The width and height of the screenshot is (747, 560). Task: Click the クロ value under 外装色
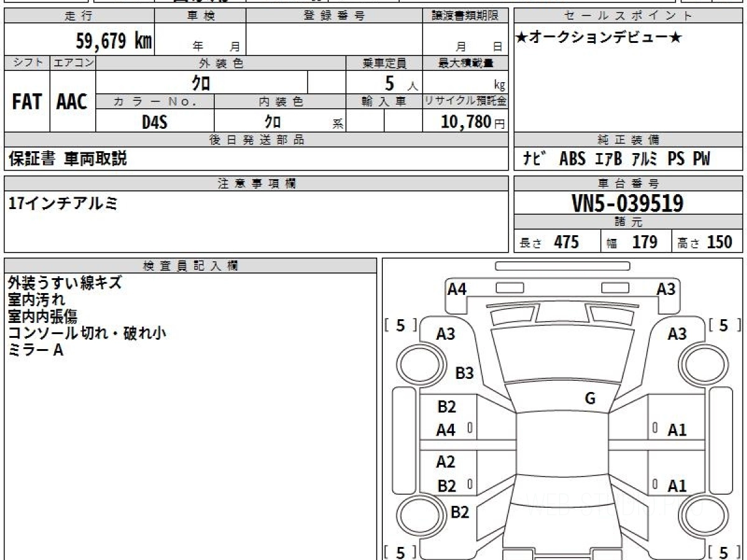pos(201,83)
